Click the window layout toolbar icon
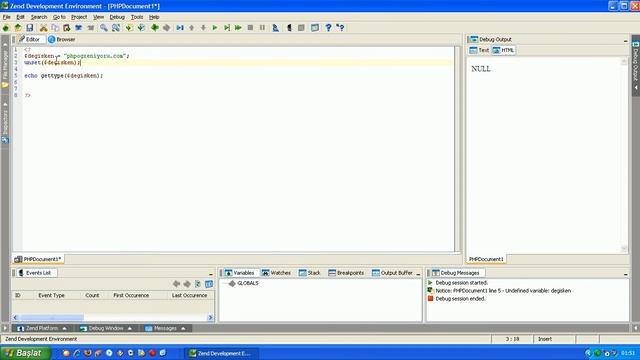This screenshot has height=360, width=640. [x=315, y=28]
